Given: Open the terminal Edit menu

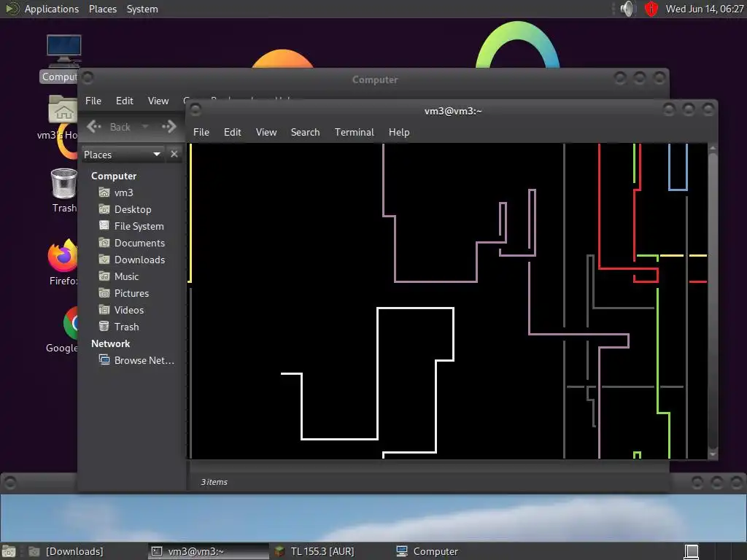Looking at the screenshot, I should click(233, 133).
